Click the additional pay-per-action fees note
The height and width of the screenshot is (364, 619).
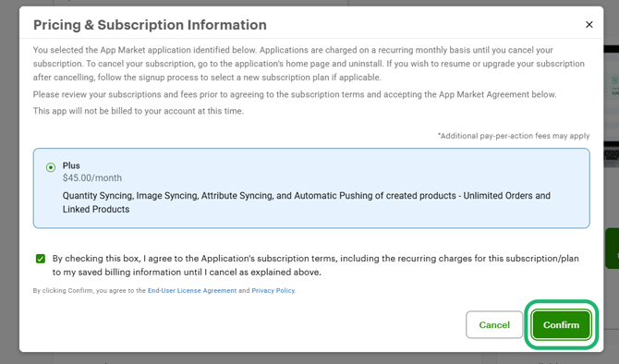point(513,136)
